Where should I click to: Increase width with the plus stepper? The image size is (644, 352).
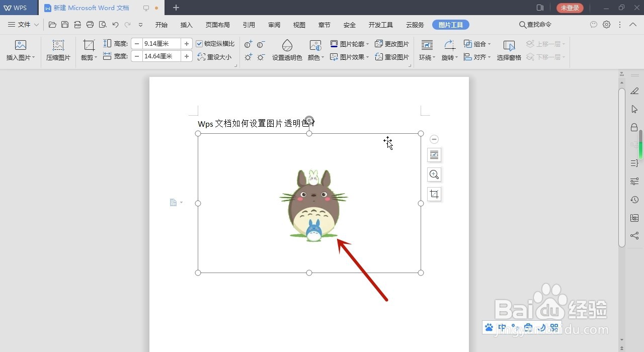coord(187,56)
